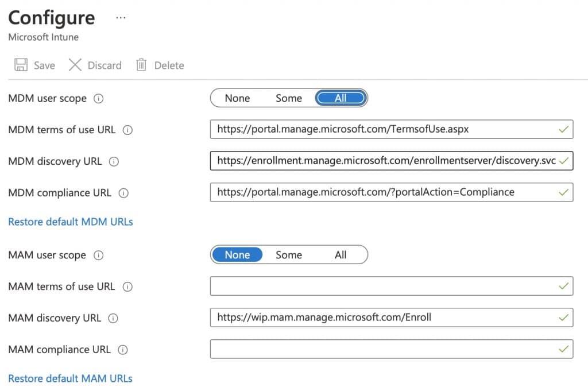Click the MAM compliance URL label

point(60,350)
